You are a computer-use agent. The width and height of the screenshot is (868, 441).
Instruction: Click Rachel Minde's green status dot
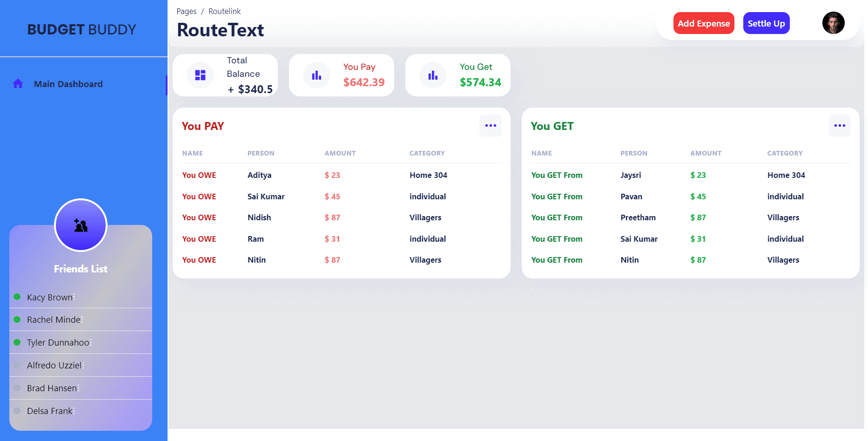click(x=17, y=319)
